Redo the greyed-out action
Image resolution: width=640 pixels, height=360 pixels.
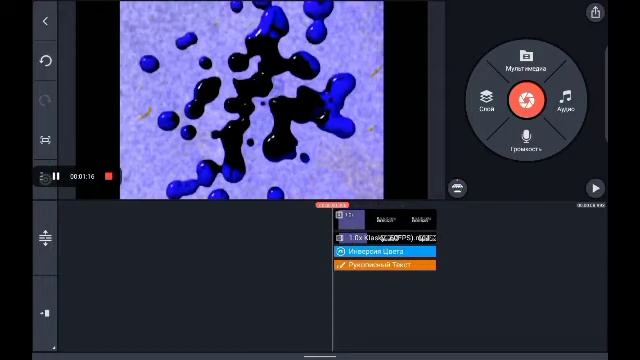click(x=45, y=100)
